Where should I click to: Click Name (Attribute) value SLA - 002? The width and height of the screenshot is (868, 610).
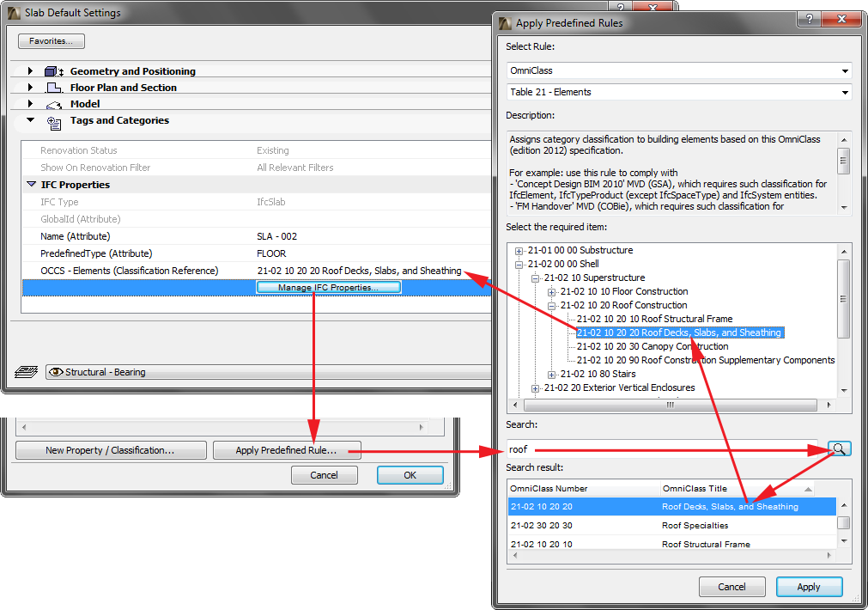pos(276,236)
